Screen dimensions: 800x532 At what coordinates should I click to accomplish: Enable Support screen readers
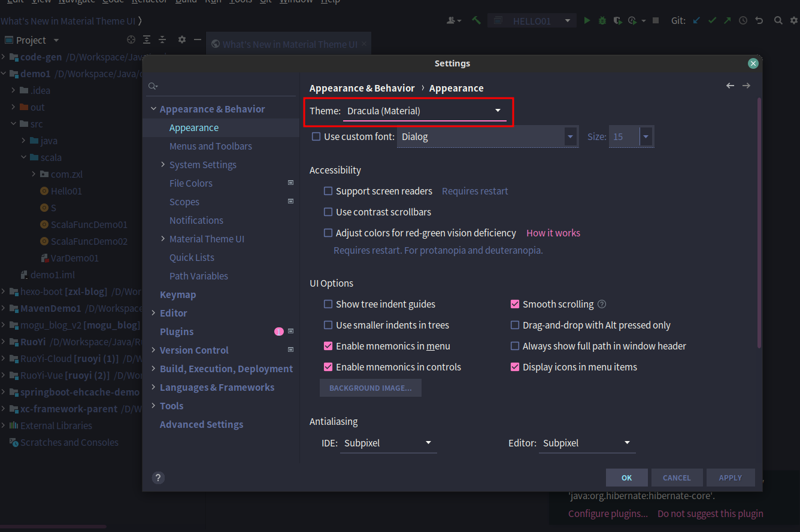(x=328, y=191)
